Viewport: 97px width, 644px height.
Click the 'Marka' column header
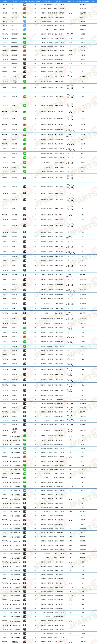[5, 1]
